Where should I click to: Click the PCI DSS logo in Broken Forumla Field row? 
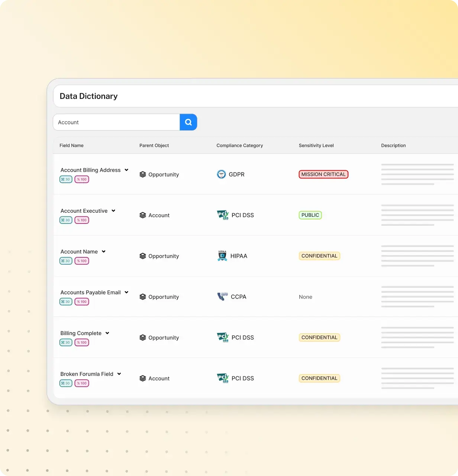click(223, 378)
